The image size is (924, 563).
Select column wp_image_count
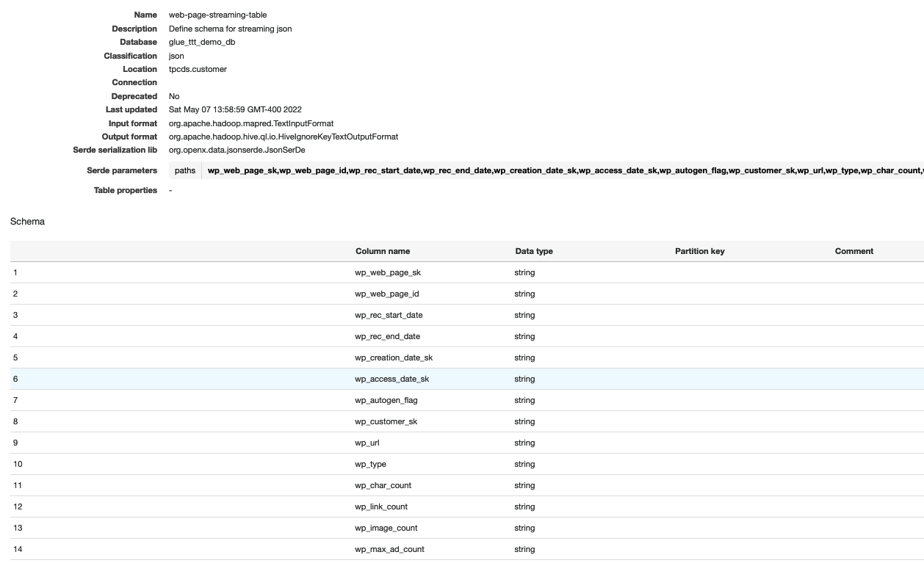[x=386, y=528]
